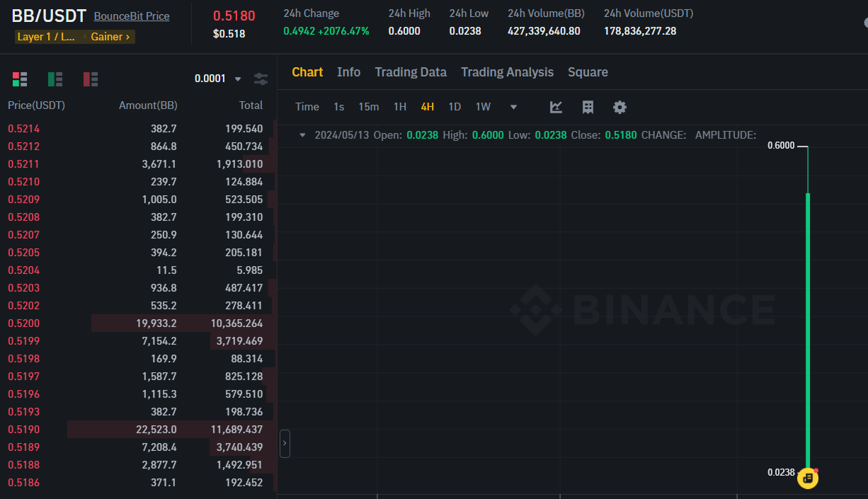Collapse the candle info row with the arrow

tap(302, 134)
